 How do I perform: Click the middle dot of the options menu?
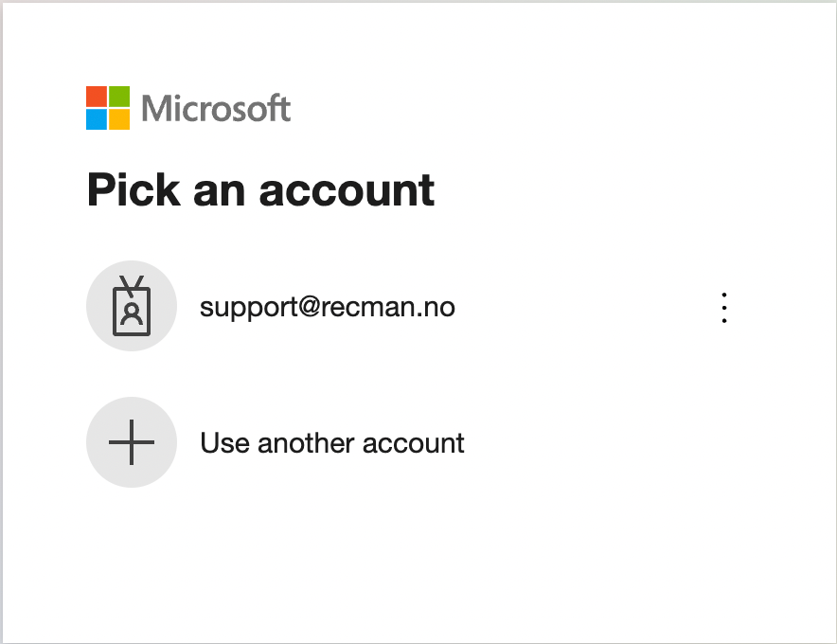[723, 308]
